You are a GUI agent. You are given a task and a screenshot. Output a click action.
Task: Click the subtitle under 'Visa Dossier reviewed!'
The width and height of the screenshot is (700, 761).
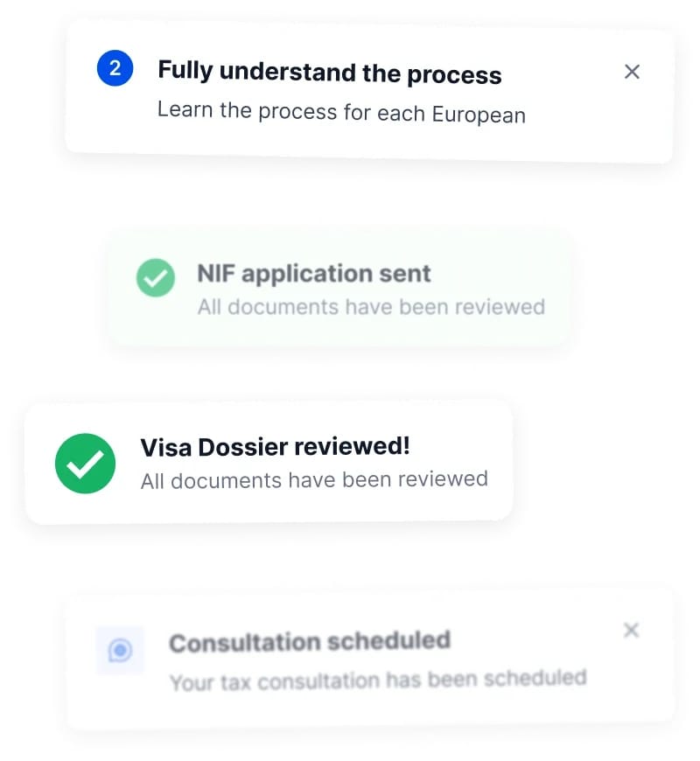(x=314, y=480)
